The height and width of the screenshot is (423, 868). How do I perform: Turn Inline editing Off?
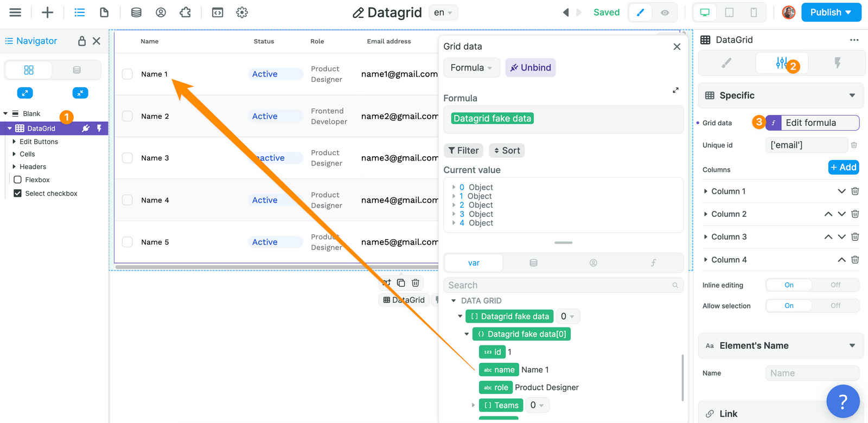835,285
